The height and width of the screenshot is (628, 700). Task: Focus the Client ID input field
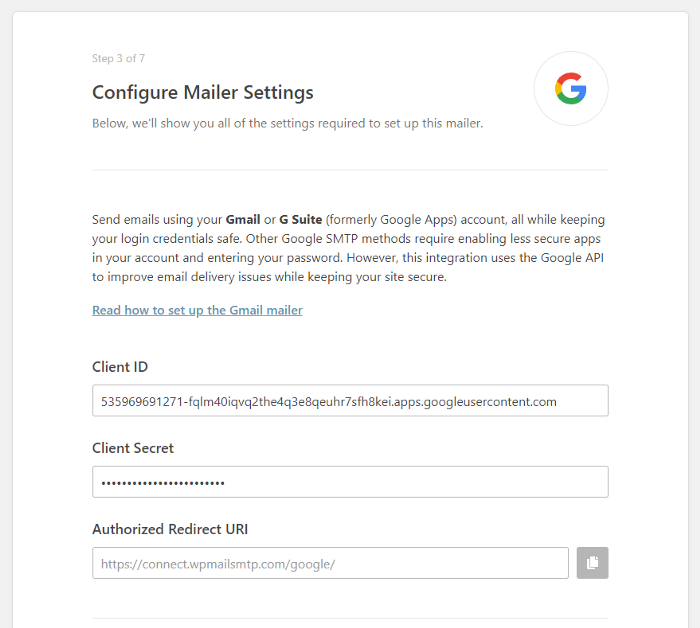tap(350, 401)
